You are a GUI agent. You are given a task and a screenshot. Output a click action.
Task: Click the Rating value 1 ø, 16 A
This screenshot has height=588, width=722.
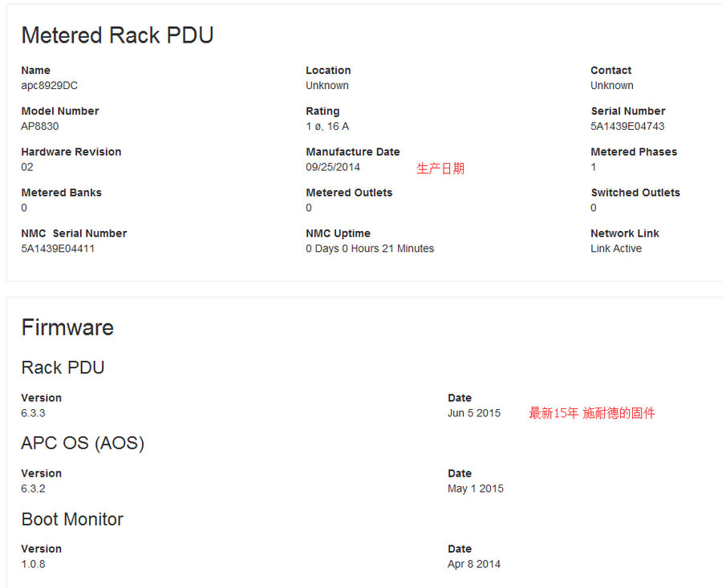click(327, 127)
